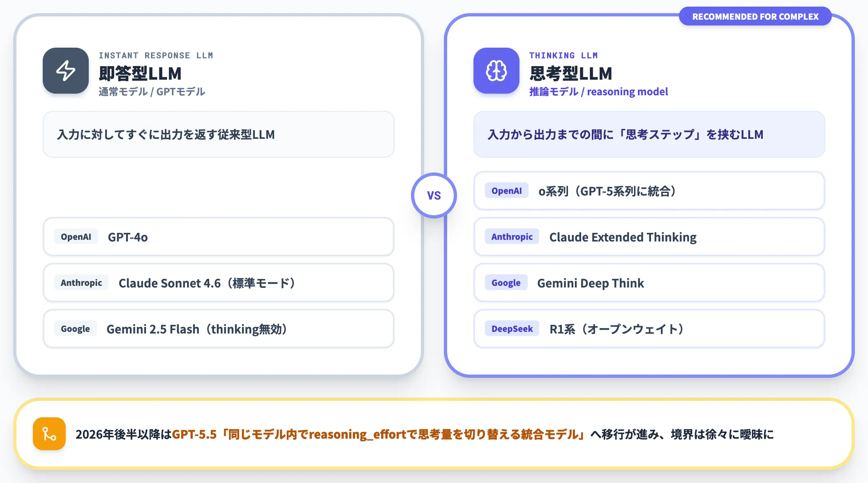Click the purple Google tag beside Gemini Deep Think
This screenshot has width=868, height=483.
click(x=506, y=283)
